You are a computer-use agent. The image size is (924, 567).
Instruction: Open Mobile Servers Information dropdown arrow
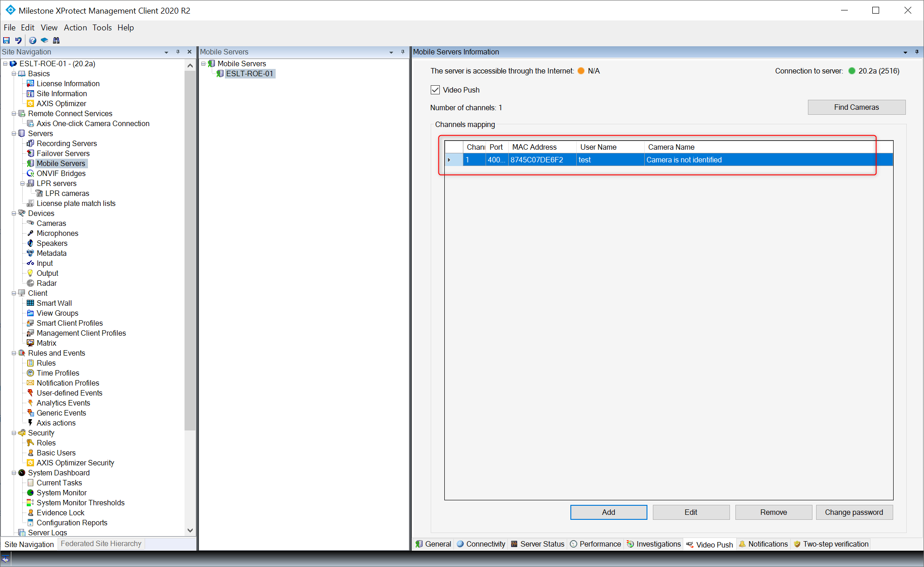pos(905,52)
